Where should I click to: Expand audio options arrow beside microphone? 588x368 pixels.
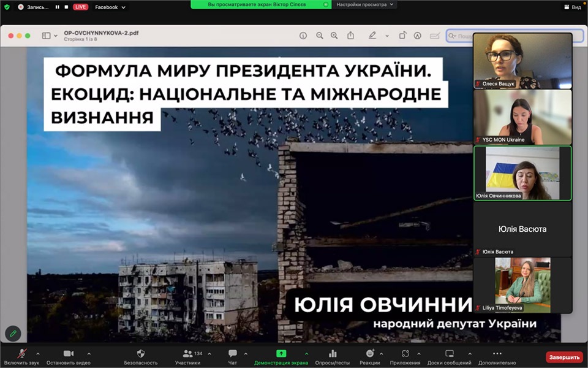[x=38, y=354]
